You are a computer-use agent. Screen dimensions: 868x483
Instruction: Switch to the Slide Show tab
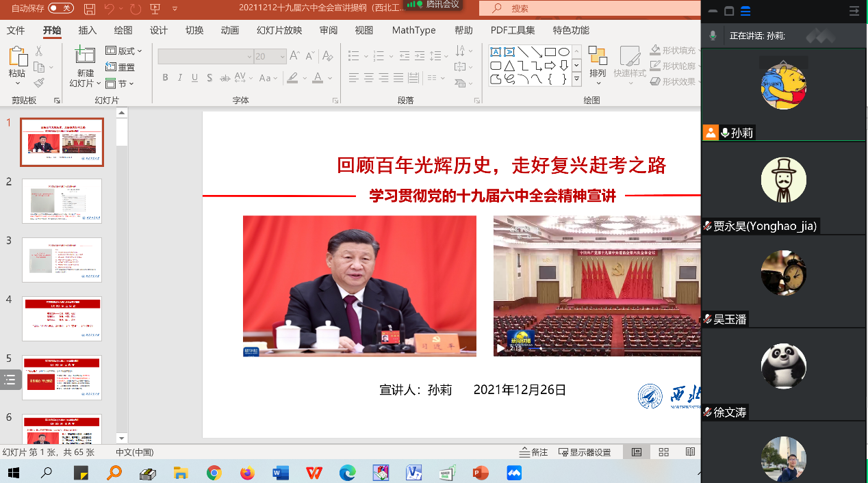point(279,30)
